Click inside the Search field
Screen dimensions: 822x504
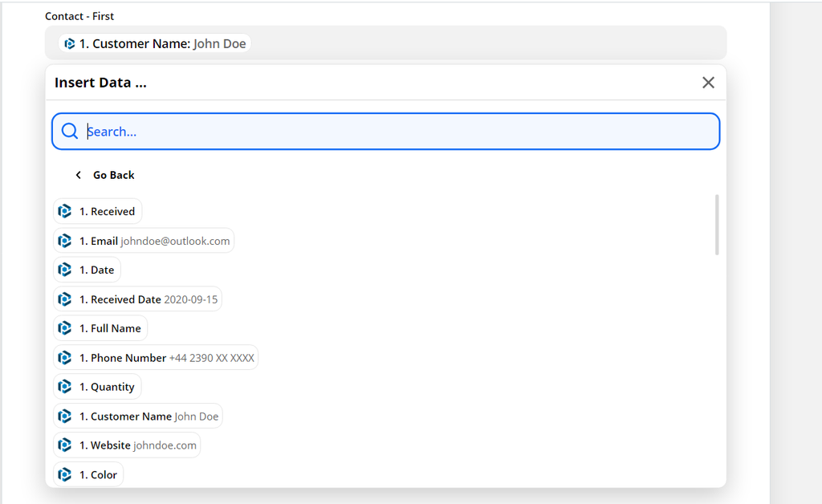[x=321, y=131]
